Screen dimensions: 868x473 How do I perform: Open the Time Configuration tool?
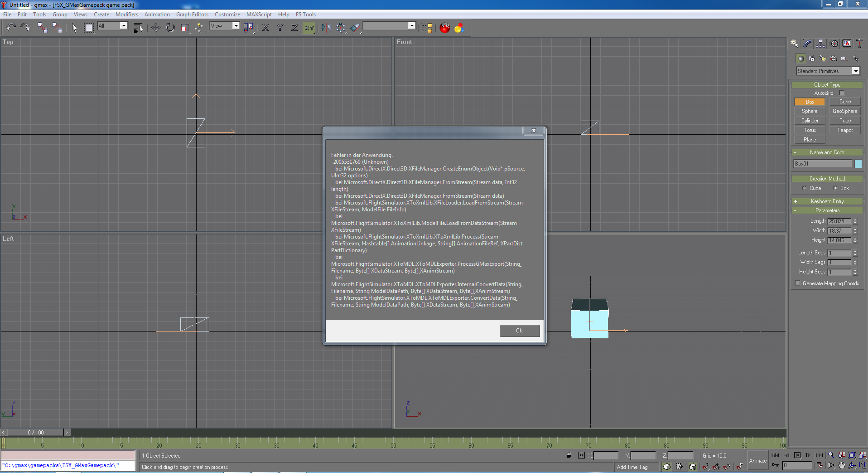click(820, 465)
